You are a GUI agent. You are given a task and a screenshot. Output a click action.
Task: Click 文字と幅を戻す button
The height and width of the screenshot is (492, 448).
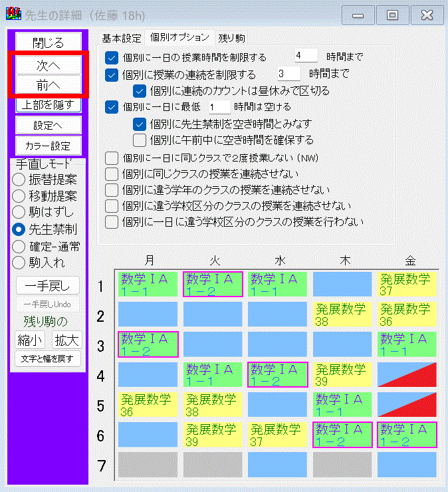click(x=48, y=358)
